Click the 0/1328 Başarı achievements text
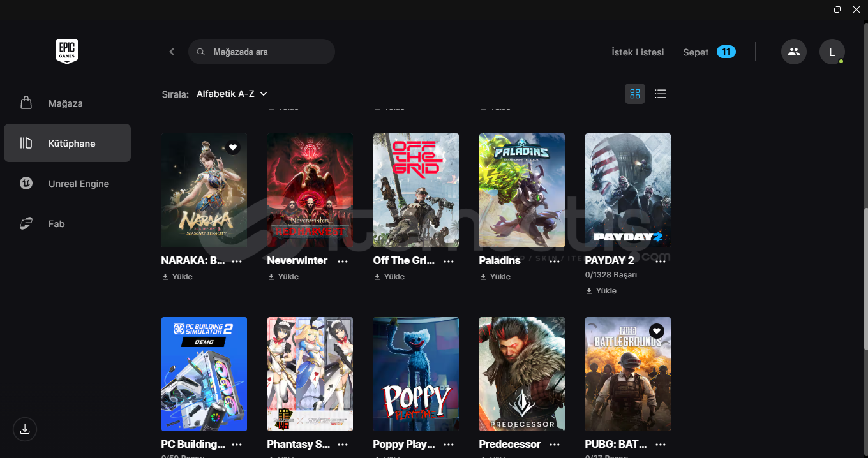Image resolution: width=868 pixels, height=458 pixels. pos(611,275)
